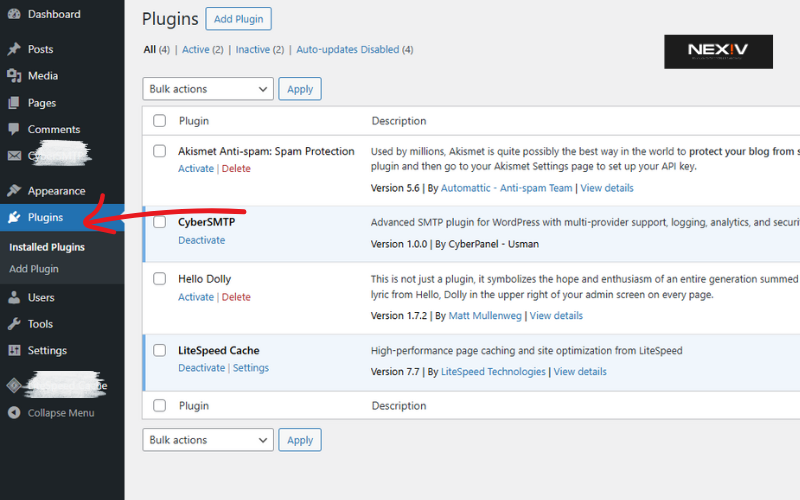Click the Settings sliders icon

pyautogui.click(x=14, y=351)
